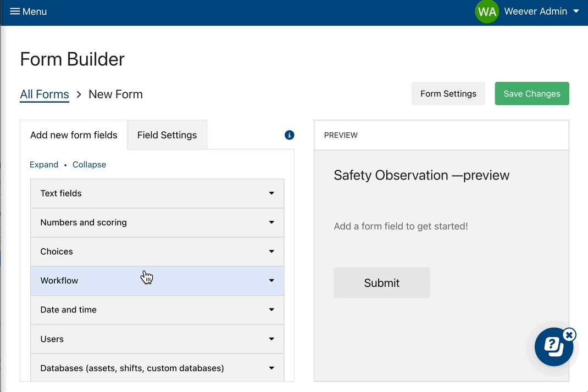Click the Save Changes button
This screenshot has width=588, height=392.
[x=531, y=93]
